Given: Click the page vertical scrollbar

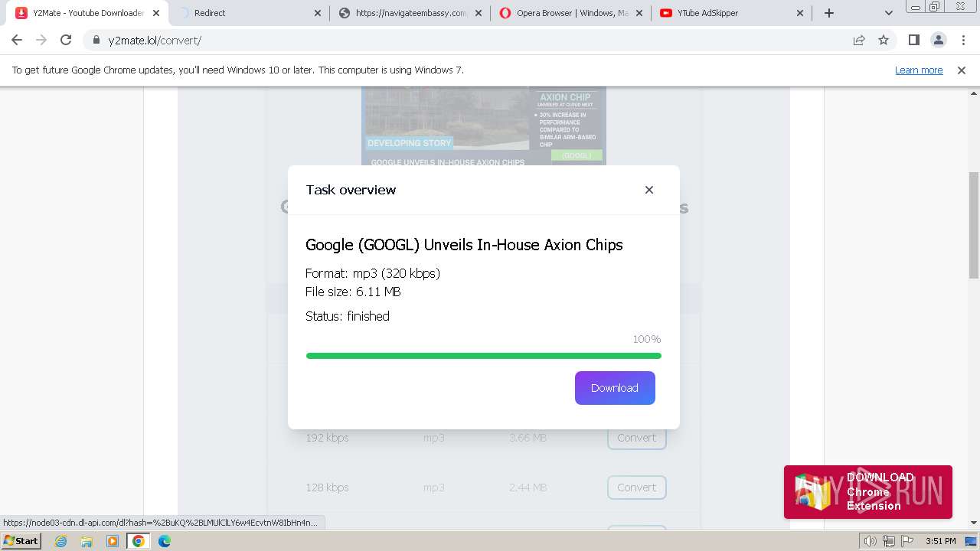Looking at the screenshot, I should pos(974,225).
